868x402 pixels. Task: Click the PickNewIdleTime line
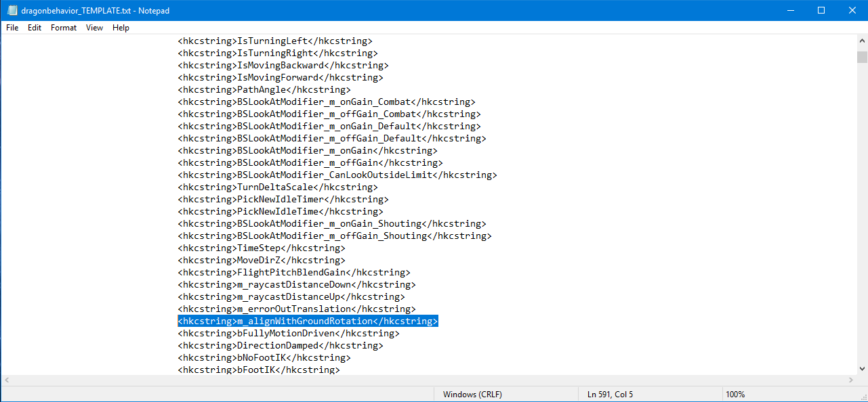pyautogui.click(x=281, y=212)
